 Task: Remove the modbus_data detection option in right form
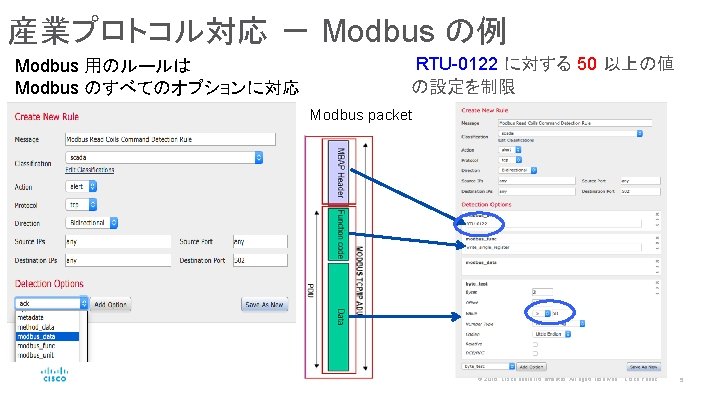(x=657, y=261)
